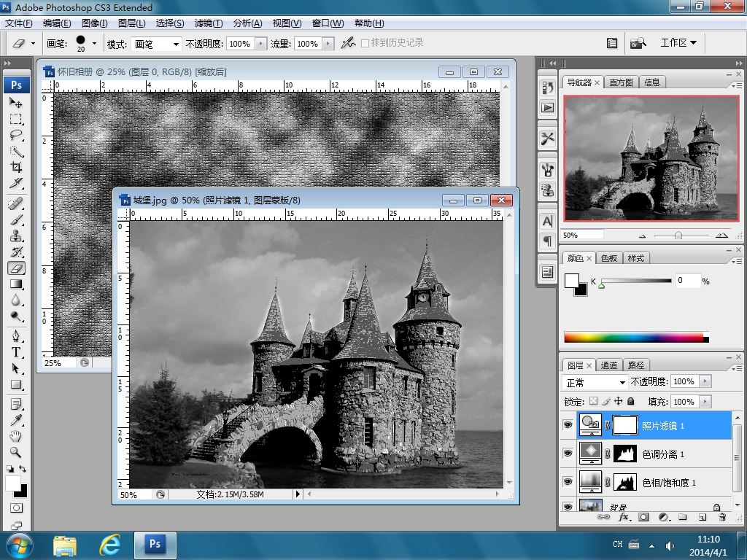Enable the erase to history checkbox
The width and height of the screenshot is (747, 560).
365,43
